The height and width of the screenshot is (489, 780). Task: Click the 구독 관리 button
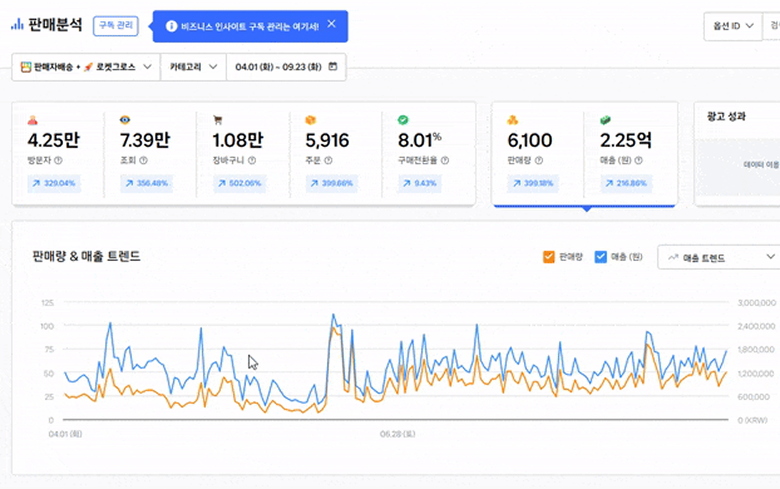(115, 26)
